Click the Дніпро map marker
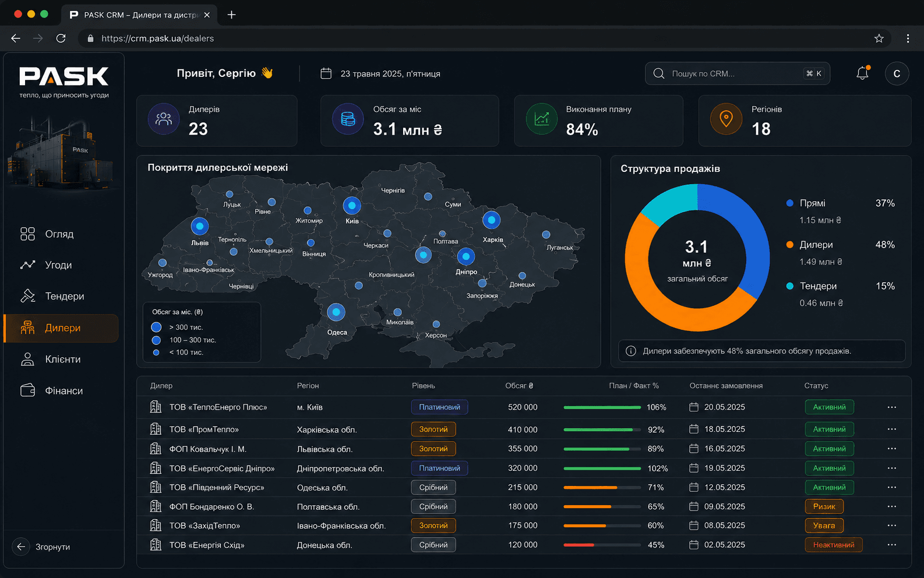Viewport: 924px width, 578px height. point(465,256)
